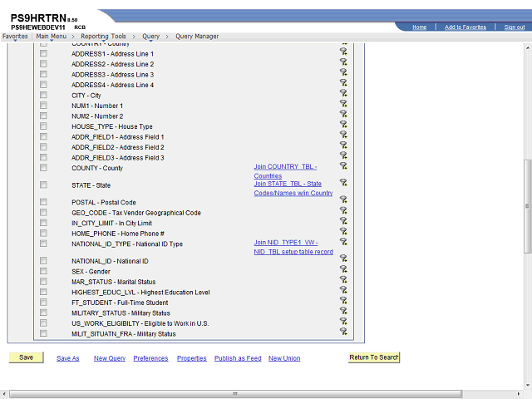Viewport: 532px width, 399px height.
Task: Click filter icon for POSTAL row
Action: pos(343,199)
